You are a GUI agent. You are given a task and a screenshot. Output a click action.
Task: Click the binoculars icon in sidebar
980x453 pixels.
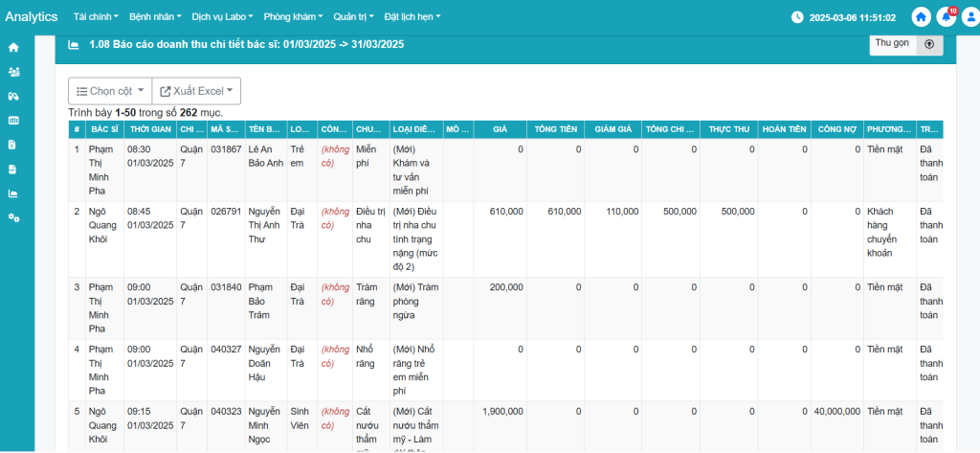[x=13, y=96]
